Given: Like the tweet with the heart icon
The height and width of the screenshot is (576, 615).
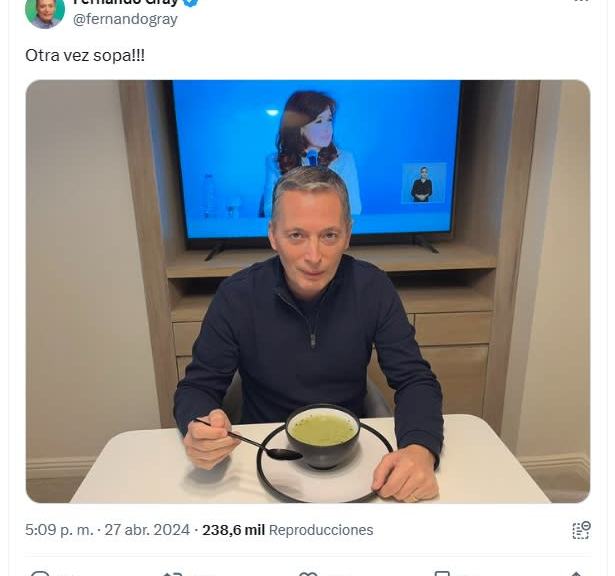Looking at the screenshot, I should pos(308,574).
